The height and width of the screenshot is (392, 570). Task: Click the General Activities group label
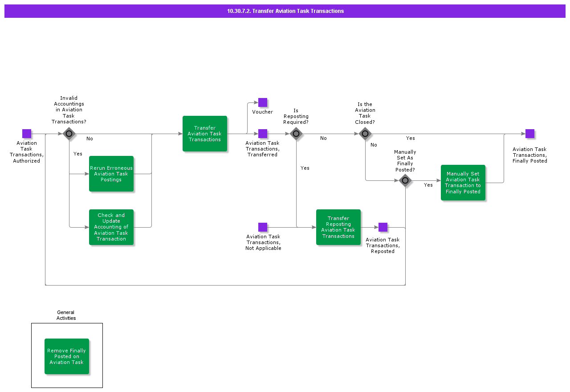[66, 315]
